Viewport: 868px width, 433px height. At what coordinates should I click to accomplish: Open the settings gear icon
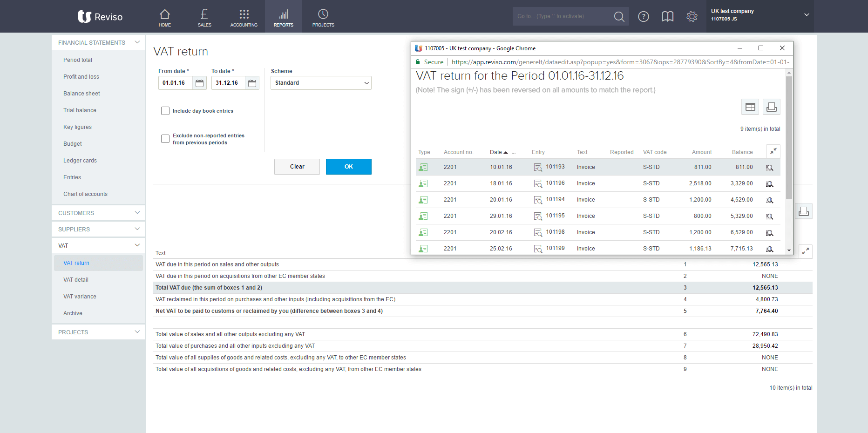[x=692, y=17]
